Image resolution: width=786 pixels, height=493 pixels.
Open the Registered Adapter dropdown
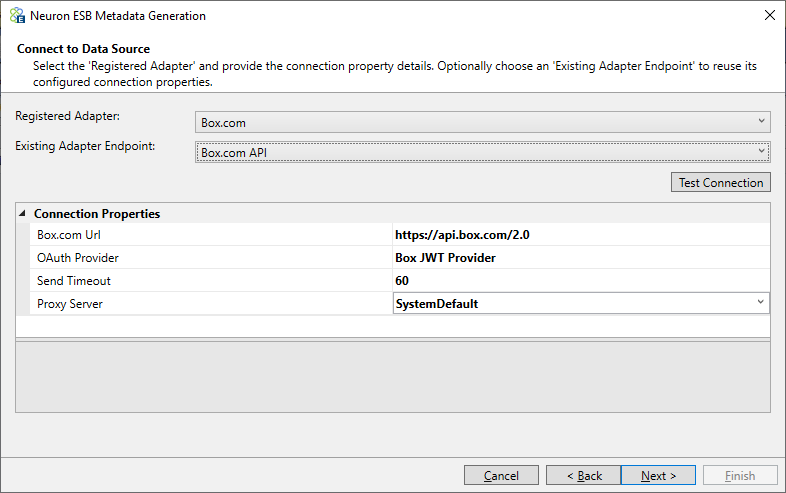pyautogui.click(x=482, y=122)
